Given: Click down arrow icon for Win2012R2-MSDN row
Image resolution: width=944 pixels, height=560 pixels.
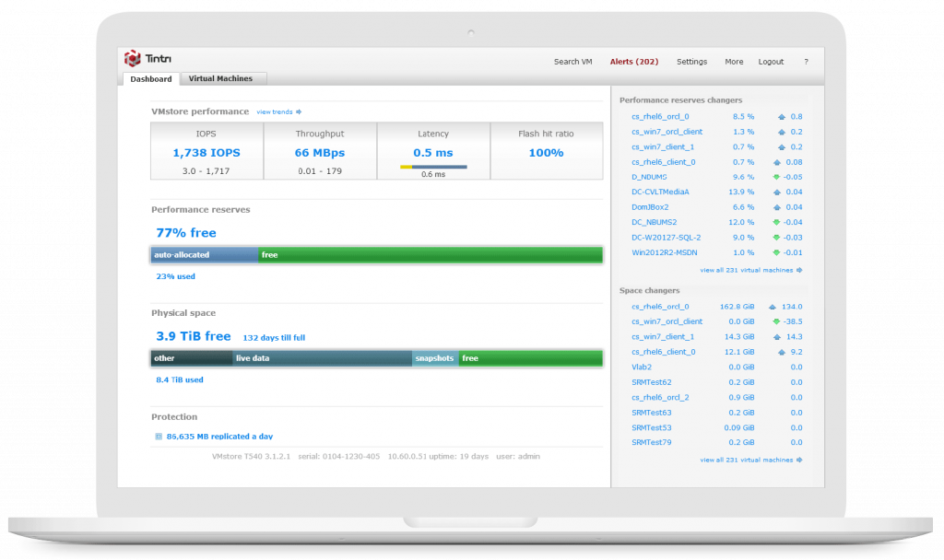Looking at the screenshot, I should [x=776, y=252].
